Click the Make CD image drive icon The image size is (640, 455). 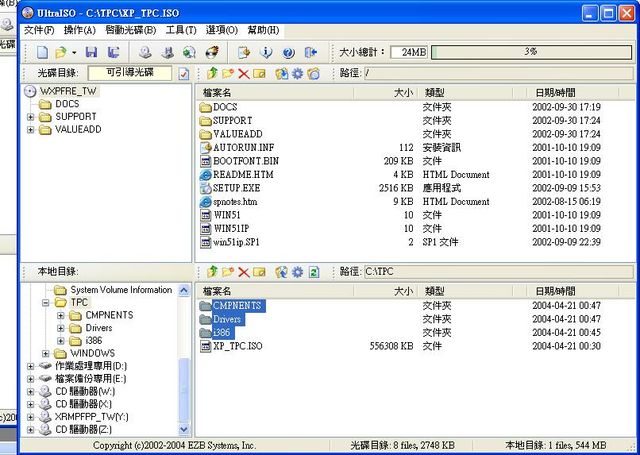click(145, 52)
